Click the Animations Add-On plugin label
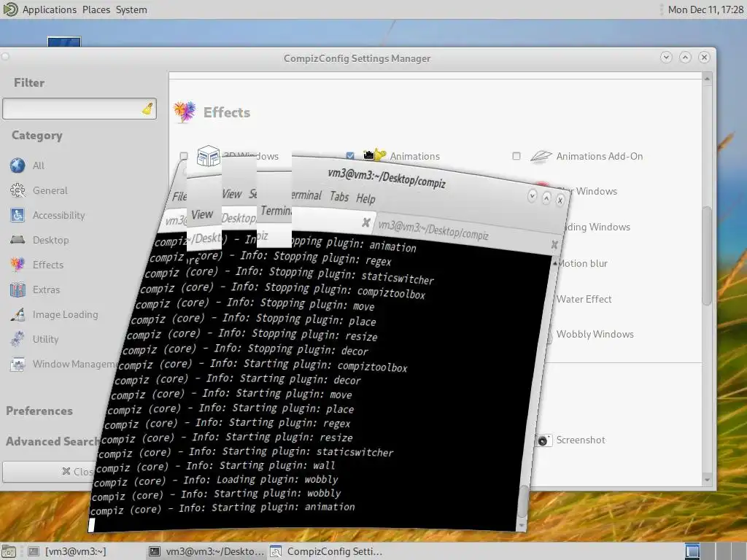This screenshot has height=560, width=747. click(600, 156)
